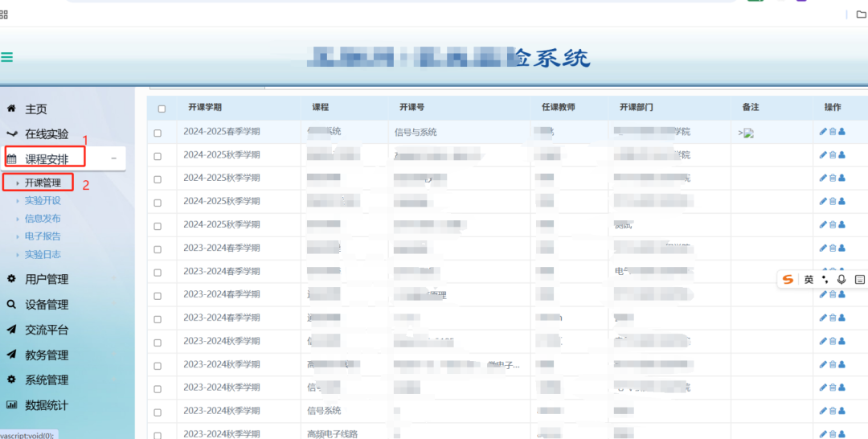868x439 pixels.
Task: Toggle the hamburger sidebar menu icon
Action: click(6, 57)
